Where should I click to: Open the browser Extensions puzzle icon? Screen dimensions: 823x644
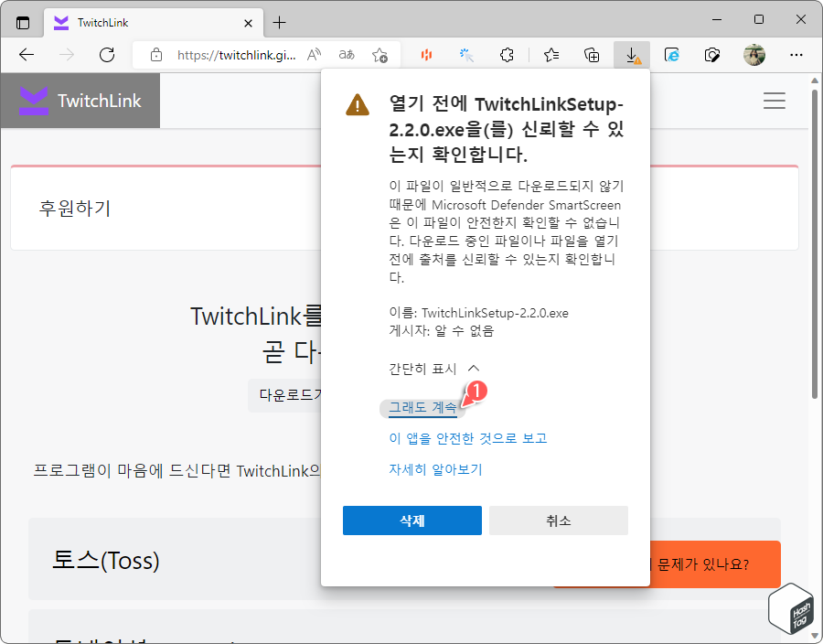(507, 55)
